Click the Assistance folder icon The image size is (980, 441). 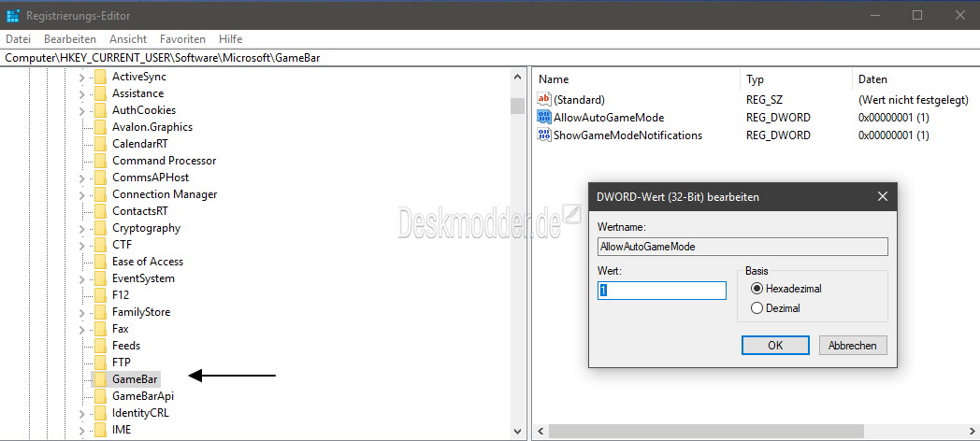(100, 93)
